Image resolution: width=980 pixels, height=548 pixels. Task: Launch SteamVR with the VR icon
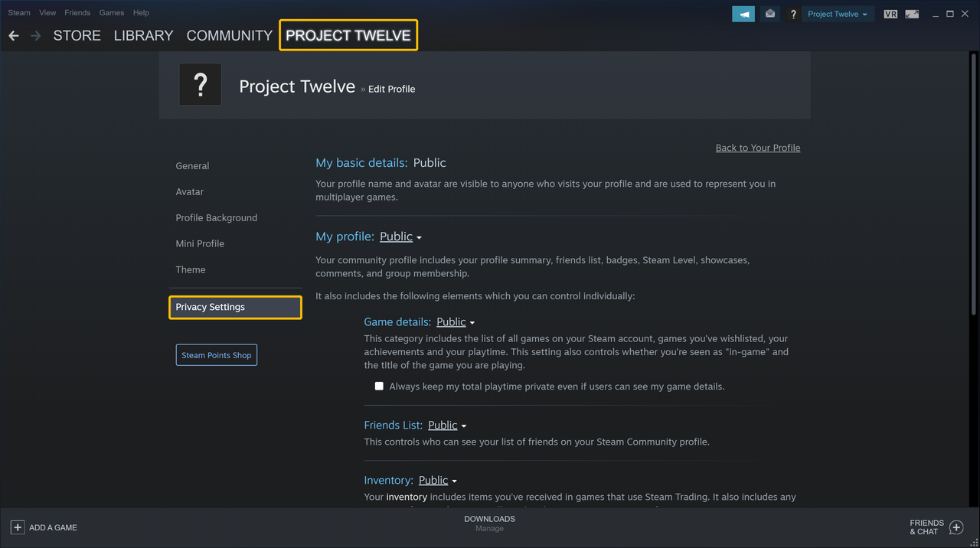point(890,14)
